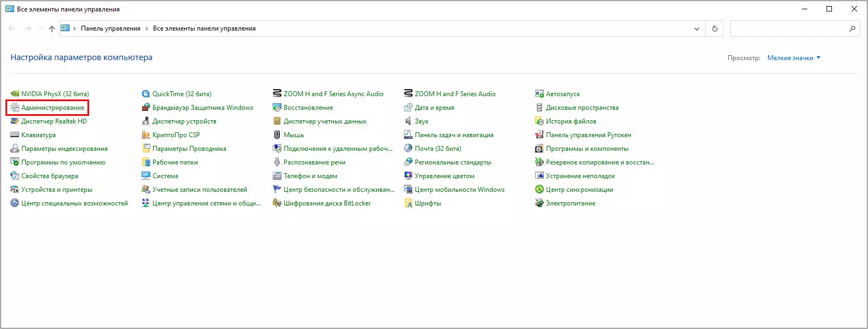The image size is (868, 329).
Task: Click the Система monitor icon
Action: (146, 176)
